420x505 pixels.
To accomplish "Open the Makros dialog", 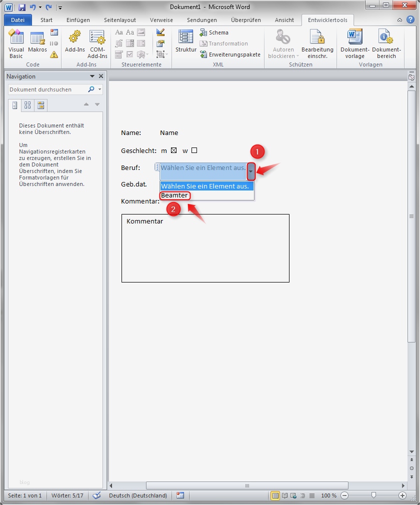I will coord(37,41).
